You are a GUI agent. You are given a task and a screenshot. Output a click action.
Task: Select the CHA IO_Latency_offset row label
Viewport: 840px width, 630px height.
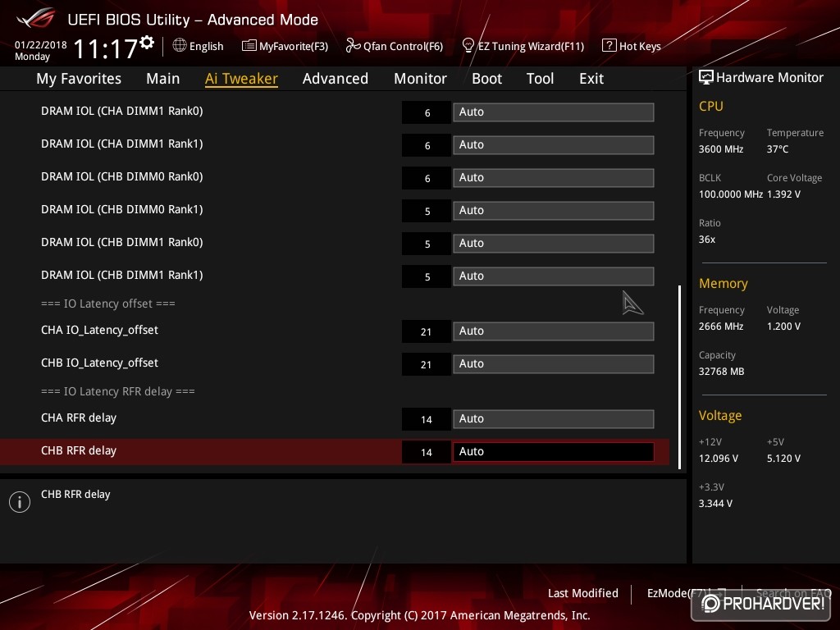click(x=99, y=330)
